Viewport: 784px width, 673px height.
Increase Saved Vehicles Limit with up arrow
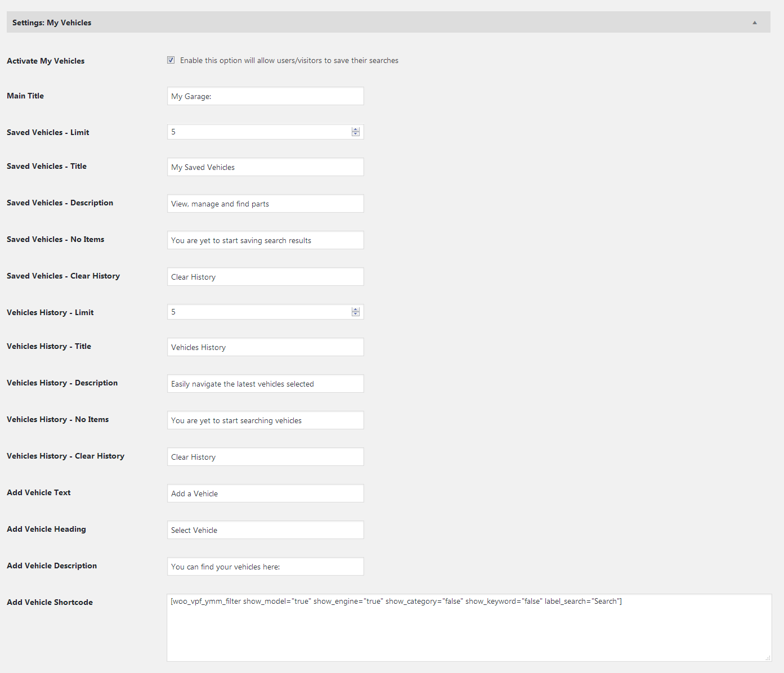(x=356, y=129)
